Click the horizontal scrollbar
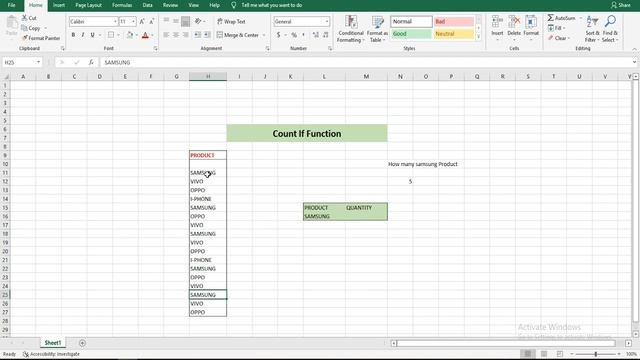This screenshot has width=640, height=360. 506,343
